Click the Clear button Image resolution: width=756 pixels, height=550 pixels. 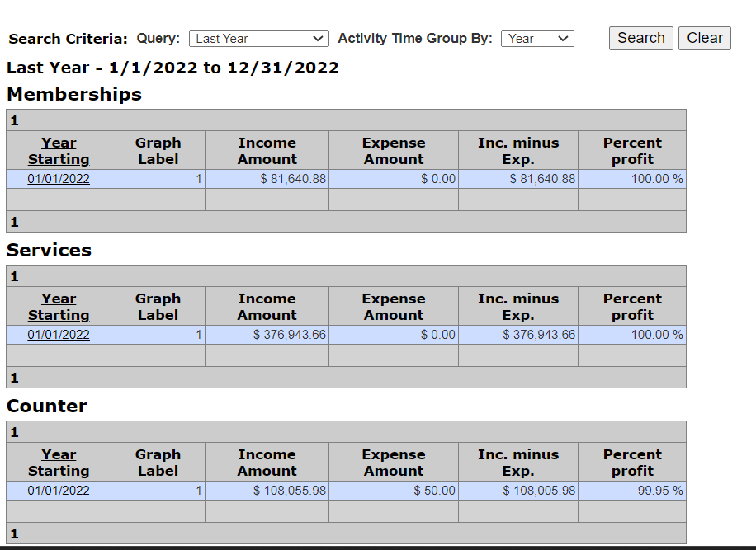[x=704, y=38]
